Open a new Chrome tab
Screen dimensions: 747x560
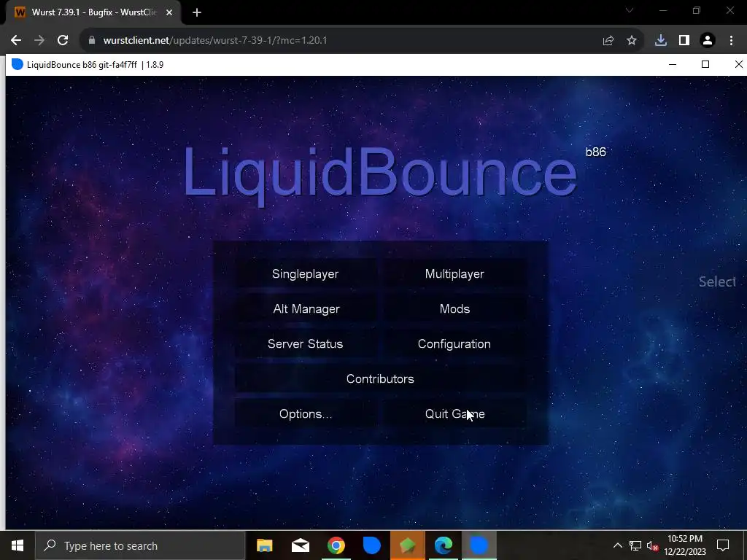[197, 12]
